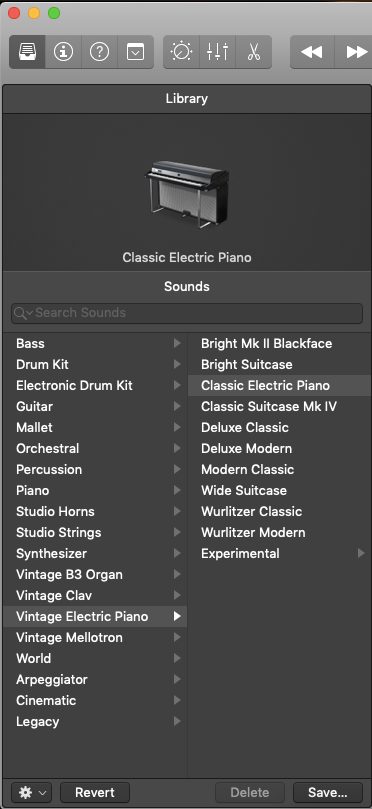This screenshot has height=809, width=372.
Task: Open the Mallet category
Action: (x=95, y=427)
